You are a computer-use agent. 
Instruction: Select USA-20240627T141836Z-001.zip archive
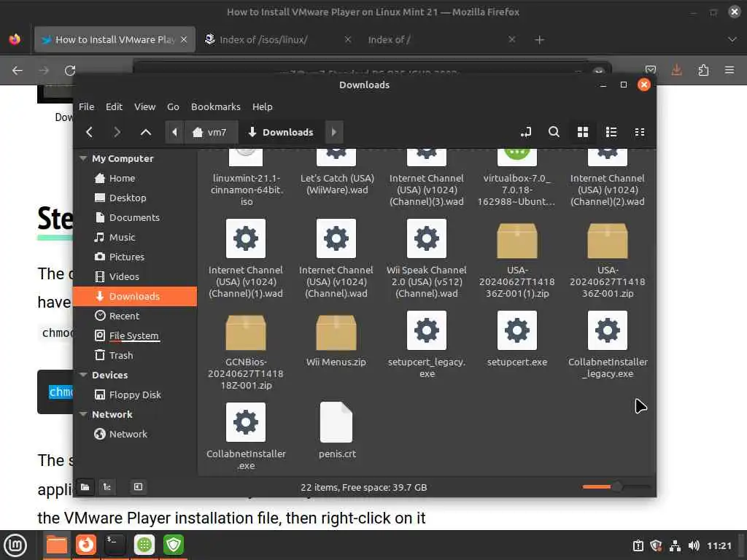point(608,259)
